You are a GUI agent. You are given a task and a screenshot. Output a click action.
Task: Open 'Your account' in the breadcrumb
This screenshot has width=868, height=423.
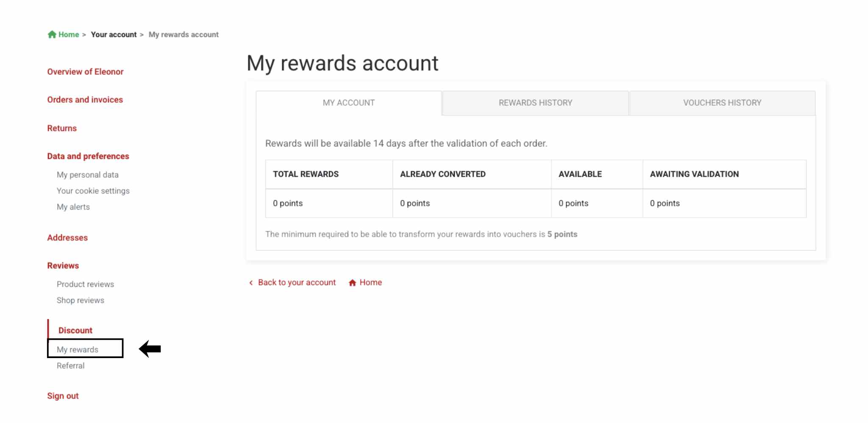(114, 34)
